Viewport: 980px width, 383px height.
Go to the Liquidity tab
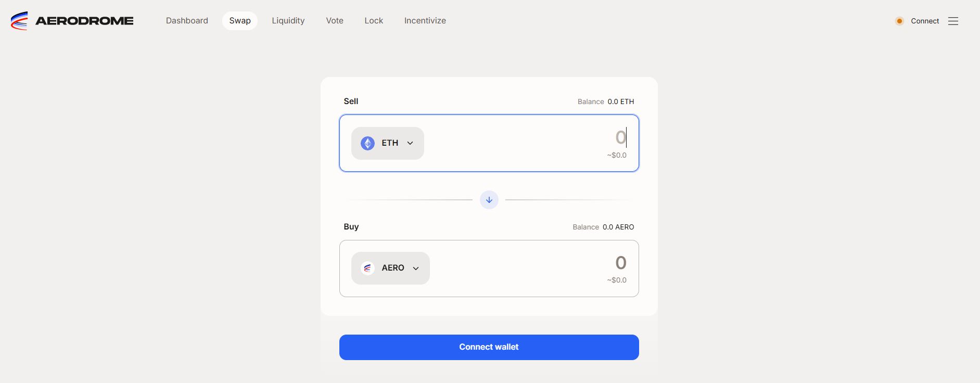288,21
